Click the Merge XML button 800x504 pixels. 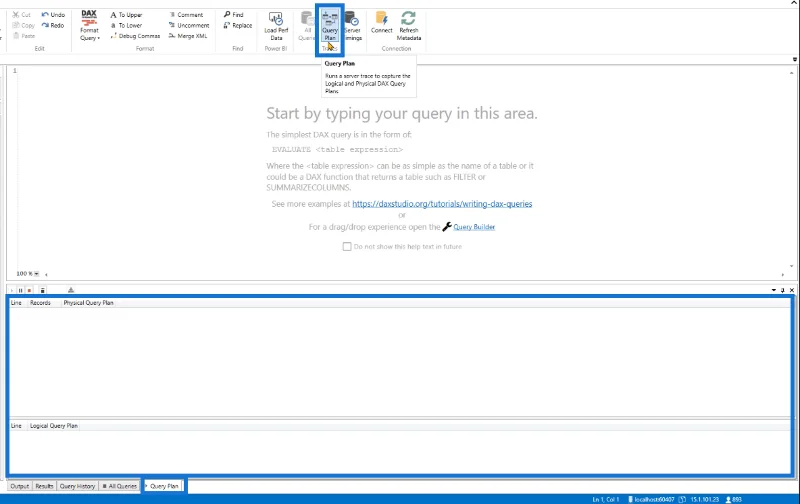(x=188, y=36)
